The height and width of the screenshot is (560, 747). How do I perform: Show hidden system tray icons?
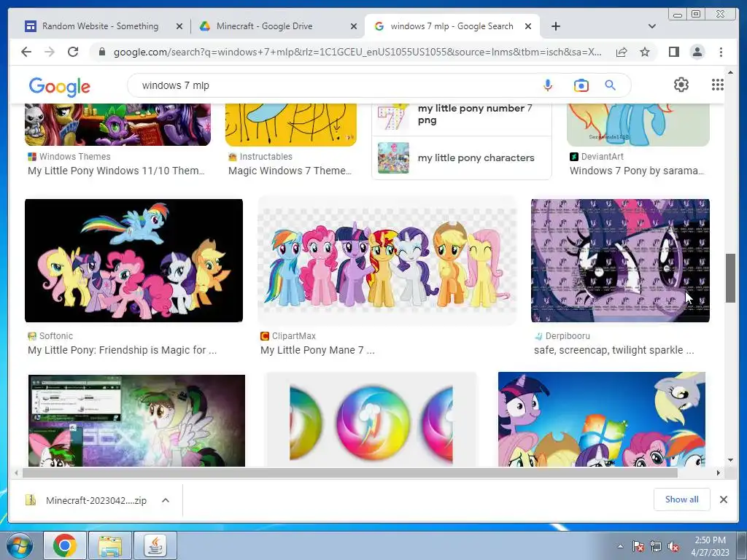click(x=620, y=547)
